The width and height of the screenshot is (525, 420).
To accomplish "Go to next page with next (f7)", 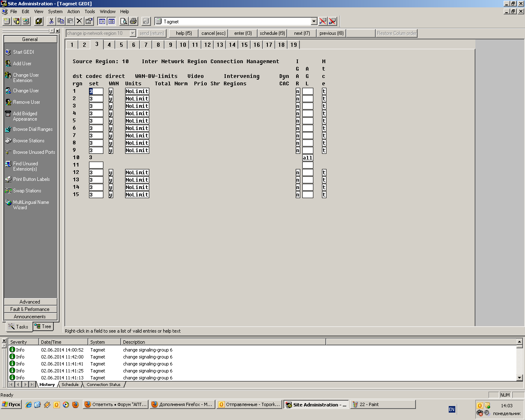I will pos(302,33).
